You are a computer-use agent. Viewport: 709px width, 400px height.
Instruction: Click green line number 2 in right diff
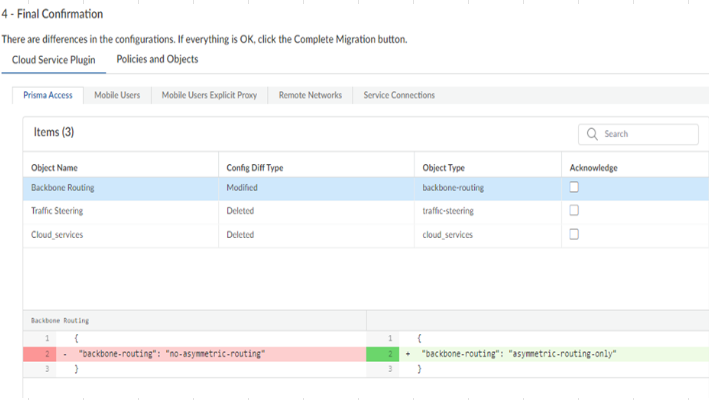tap(383, 354)
